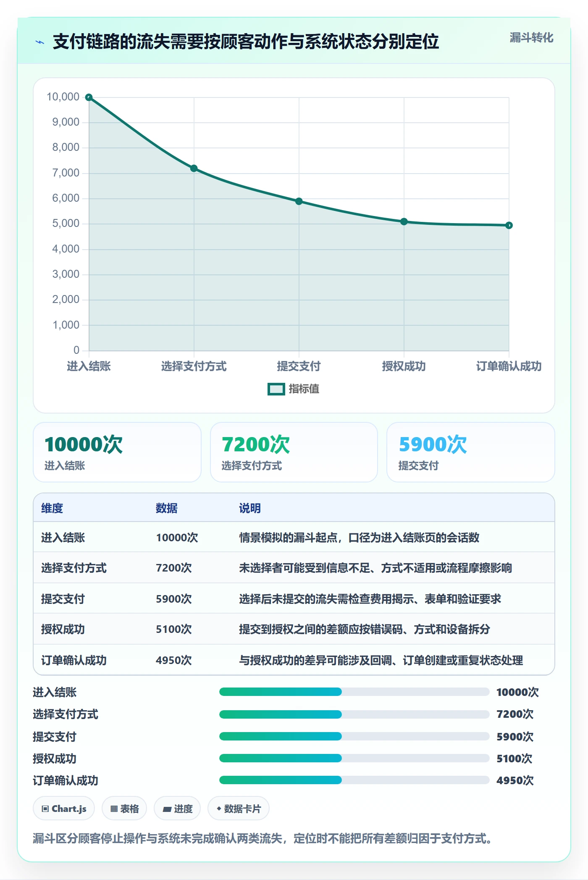Click the 漏斗转化 tag
This screenshot has height=880, width=588.
pos(531,38)
